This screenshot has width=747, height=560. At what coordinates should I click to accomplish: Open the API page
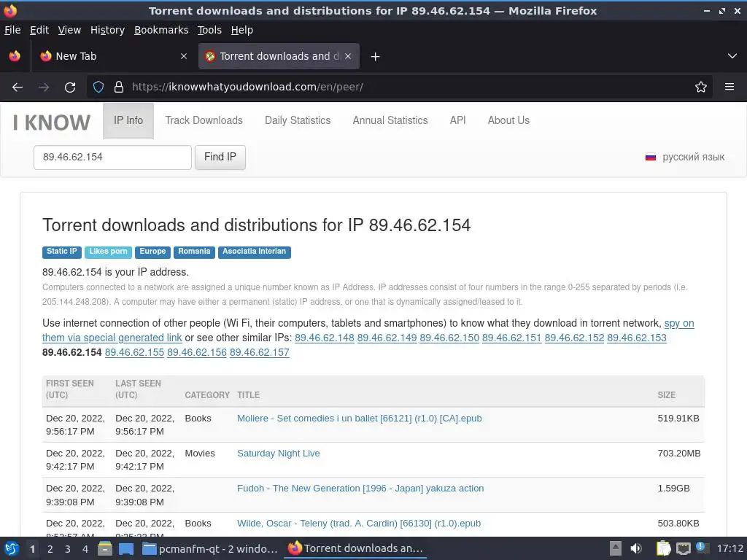click(x=458, y=120)
